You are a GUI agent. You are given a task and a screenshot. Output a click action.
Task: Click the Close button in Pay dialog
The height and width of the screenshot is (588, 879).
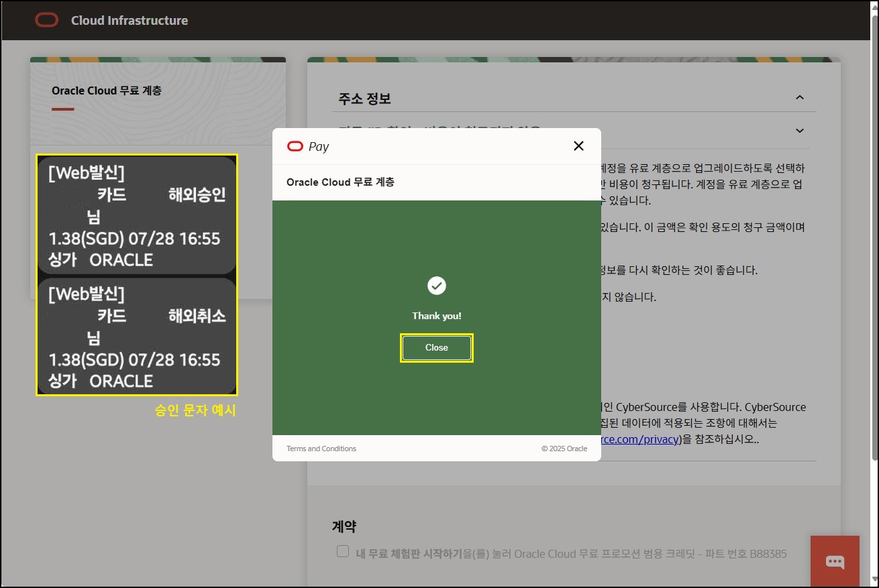click(x=437, y=348)
